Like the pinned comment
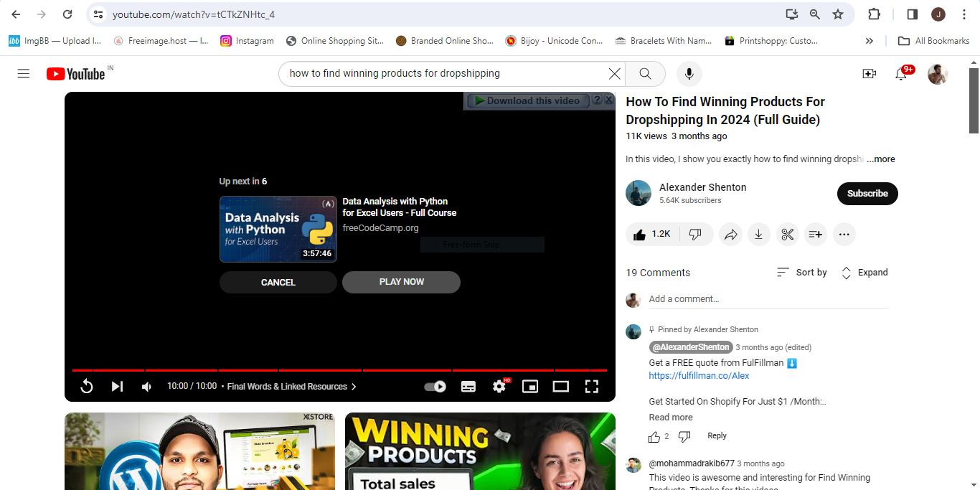 pyautogui.click(x=654, y=436)
